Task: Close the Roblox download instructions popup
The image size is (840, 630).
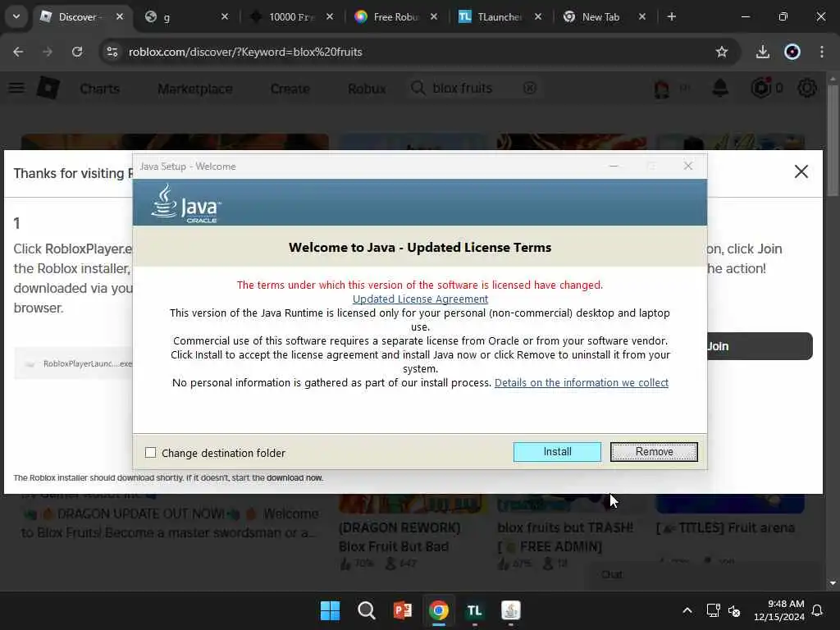Action: [801, 171]
